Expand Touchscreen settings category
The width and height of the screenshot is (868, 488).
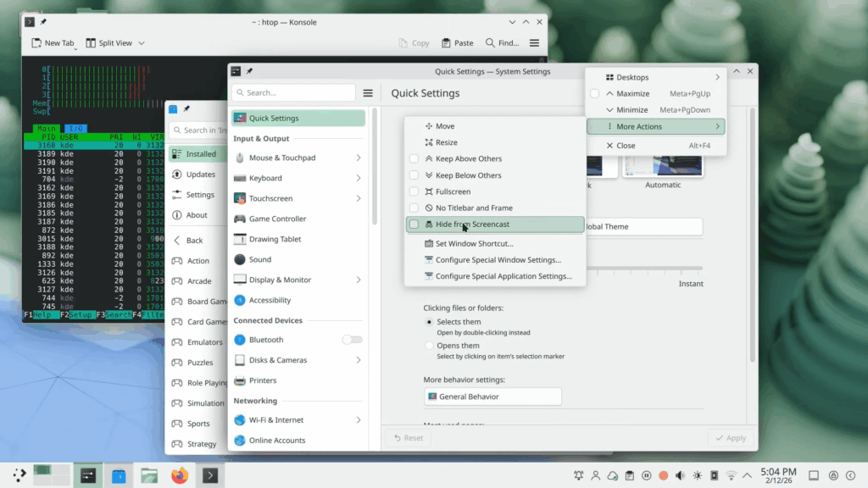298,198
